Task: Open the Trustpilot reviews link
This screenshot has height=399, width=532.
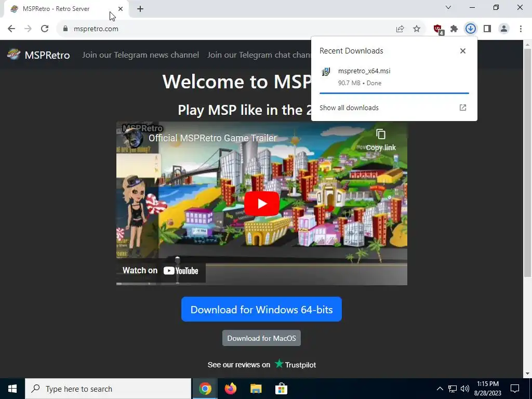Action: tap(262, 365)
